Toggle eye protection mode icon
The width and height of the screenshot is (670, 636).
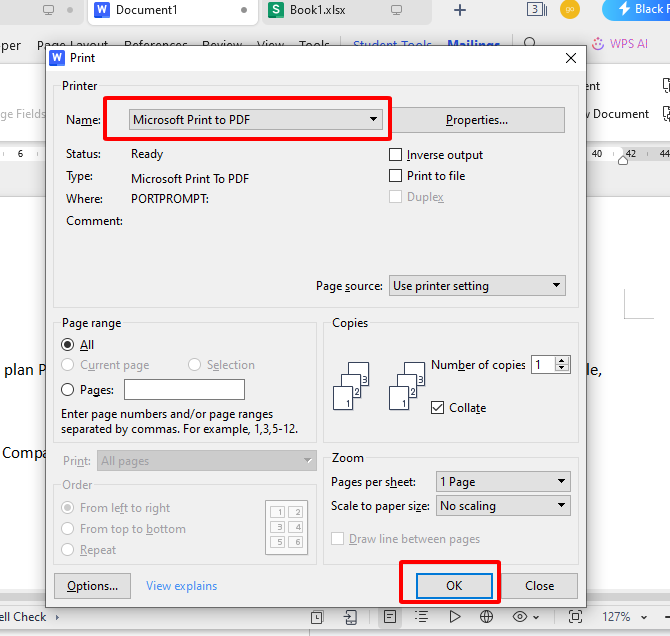pos(520,617)
